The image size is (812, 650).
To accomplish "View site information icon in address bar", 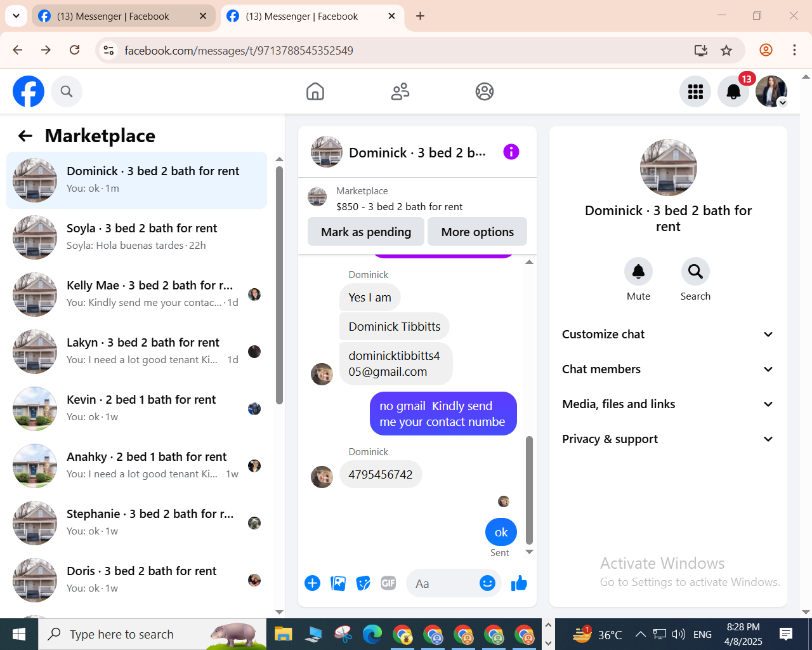I will (x=108, y=50).
